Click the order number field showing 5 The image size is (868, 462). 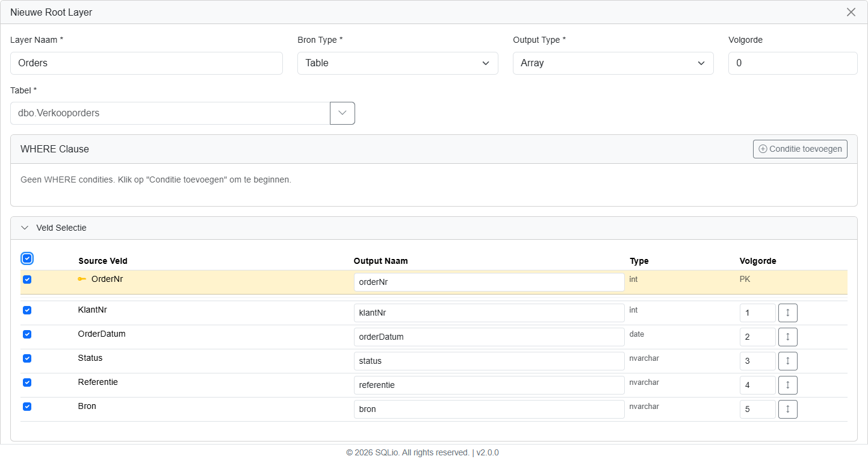(x=757, y=410)
